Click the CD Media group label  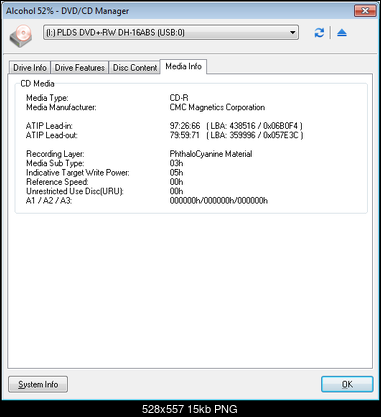(37, 84)
